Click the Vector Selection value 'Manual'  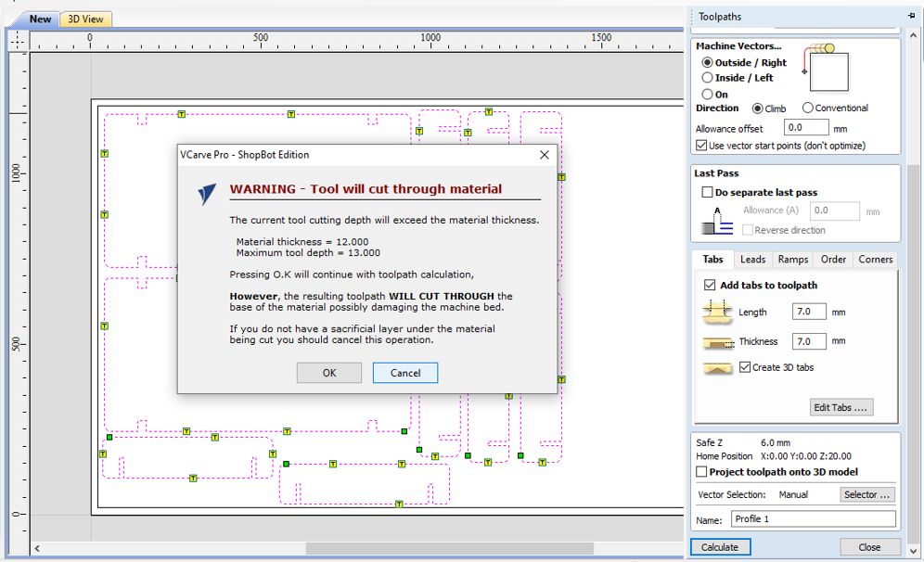click(x=793, y=495)
